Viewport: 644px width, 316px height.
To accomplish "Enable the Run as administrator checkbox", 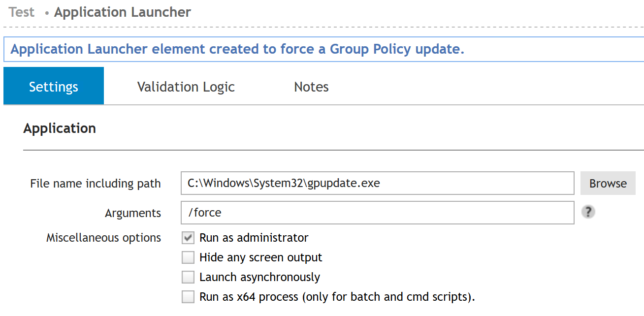I will 188,237.
